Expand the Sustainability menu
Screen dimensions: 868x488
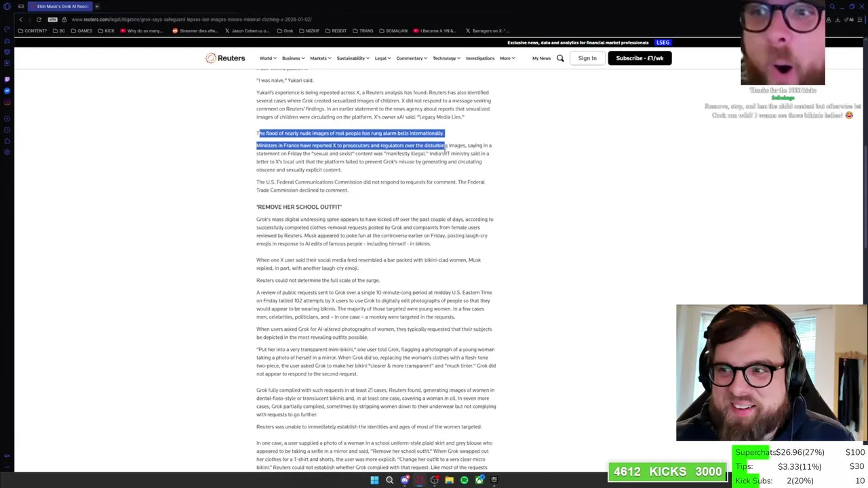(x=353, y=58)
